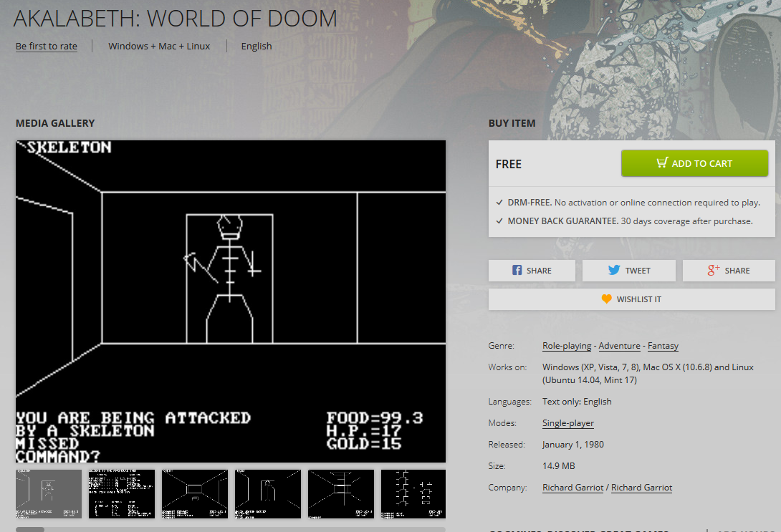Click the heart Wishlist It button
781x532 pixels.
tap(631, 299)
